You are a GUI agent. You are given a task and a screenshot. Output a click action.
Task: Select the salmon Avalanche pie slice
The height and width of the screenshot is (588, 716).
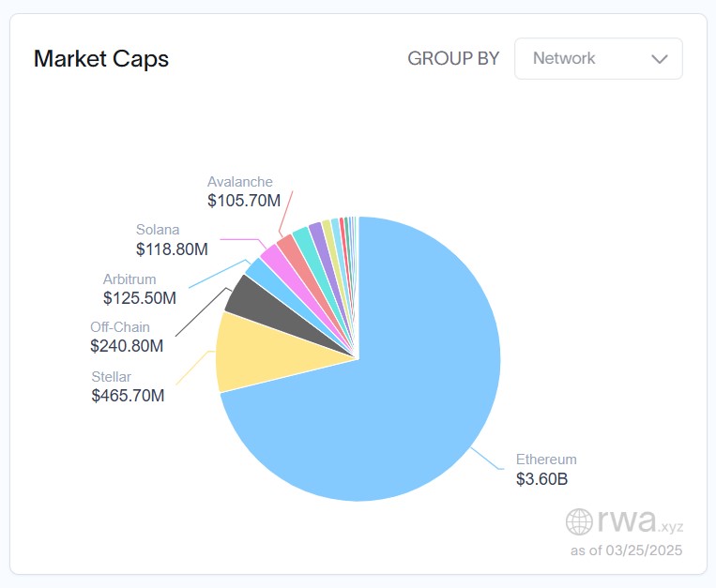point(285,244)
